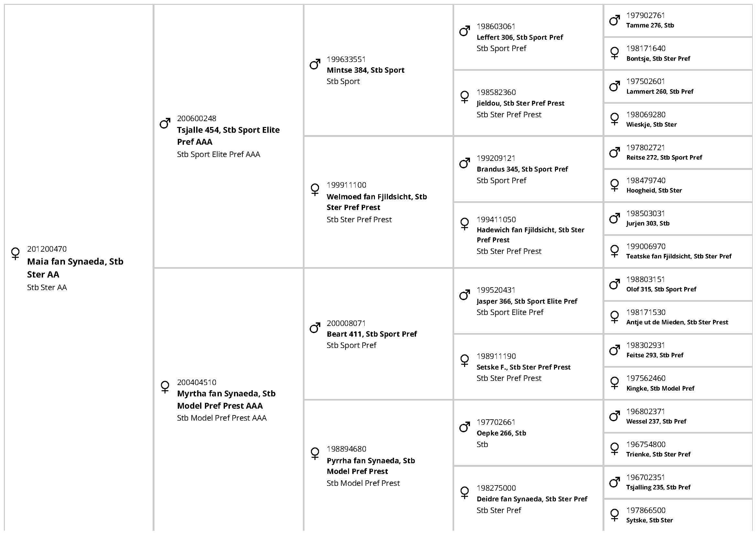Click the female symbol next to Welmoed fan Fjildsicht

pyautogui.click(x=315, y=190)
